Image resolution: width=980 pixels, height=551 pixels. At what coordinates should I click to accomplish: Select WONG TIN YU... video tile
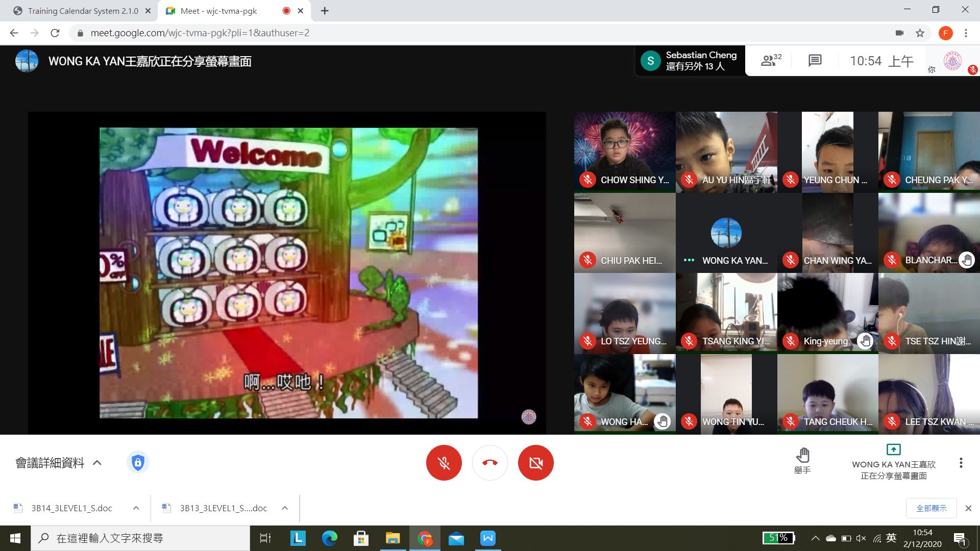pyautogui.click(x=726, y=394)
